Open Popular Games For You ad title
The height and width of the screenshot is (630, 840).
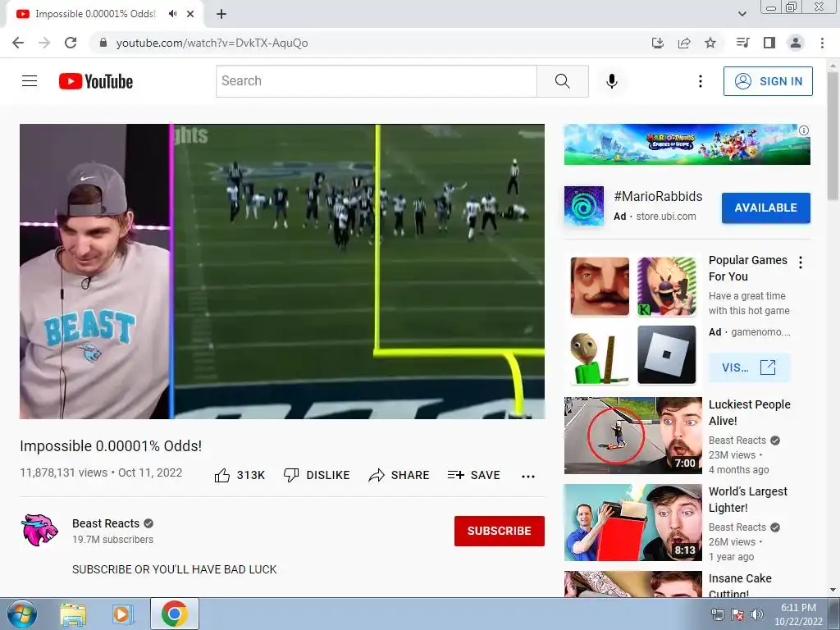tap(748, 268)
